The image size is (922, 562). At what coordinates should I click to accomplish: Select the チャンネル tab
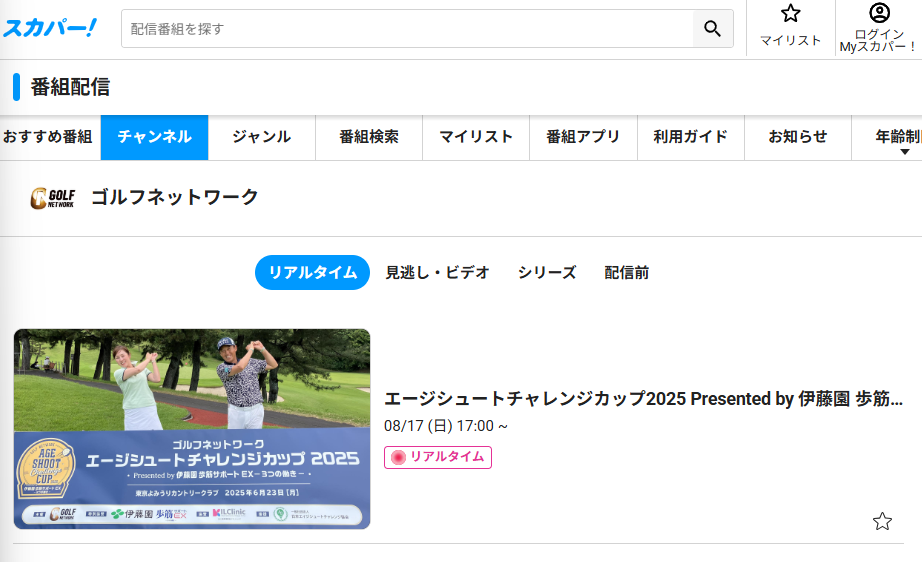coord(155,137)
